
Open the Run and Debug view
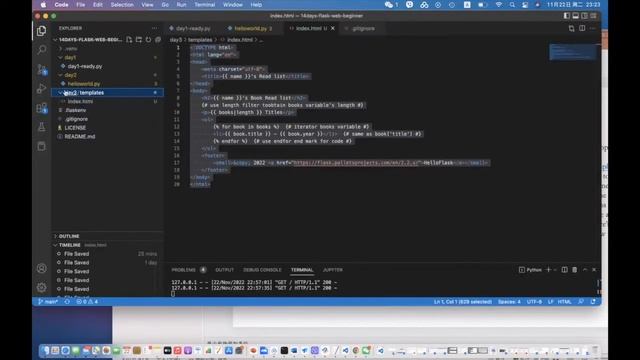[x=41, y=89]
